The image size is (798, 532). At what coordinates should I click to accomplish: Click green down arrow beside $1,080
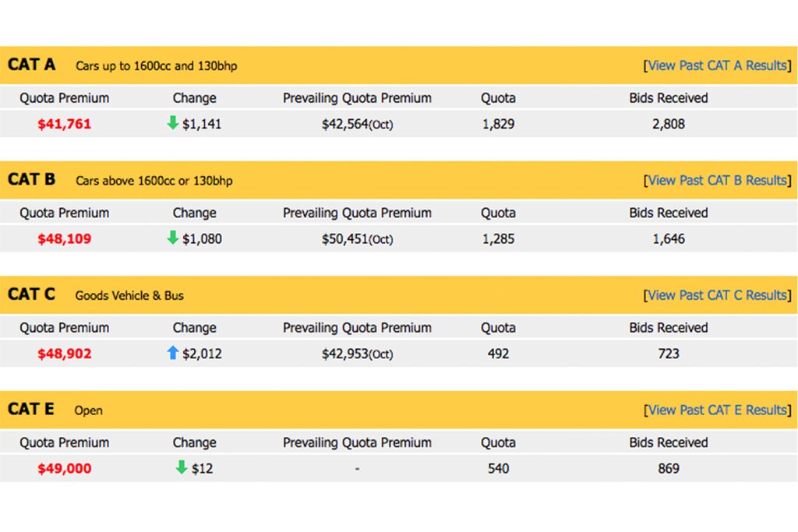[x=173, y=238]
